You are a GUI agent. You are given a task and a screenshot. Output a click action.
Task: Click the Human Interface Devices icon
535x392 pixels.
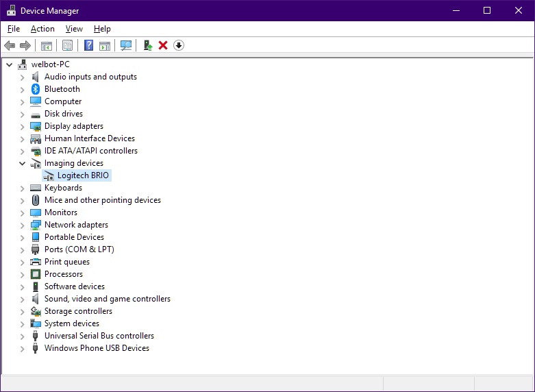pyautogui.click(x=36, y=138)
